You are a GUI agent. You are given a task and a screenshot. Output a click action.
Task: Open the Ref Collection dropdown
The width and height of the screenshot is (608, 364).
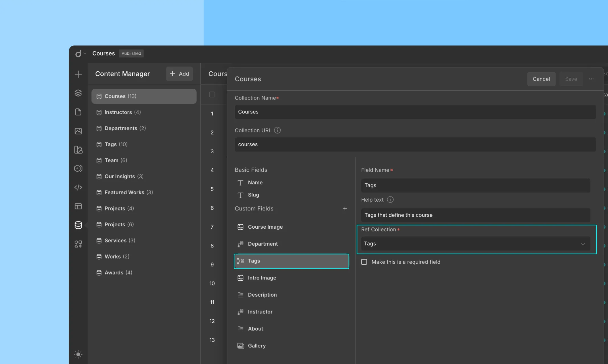[x=475, y=244]
